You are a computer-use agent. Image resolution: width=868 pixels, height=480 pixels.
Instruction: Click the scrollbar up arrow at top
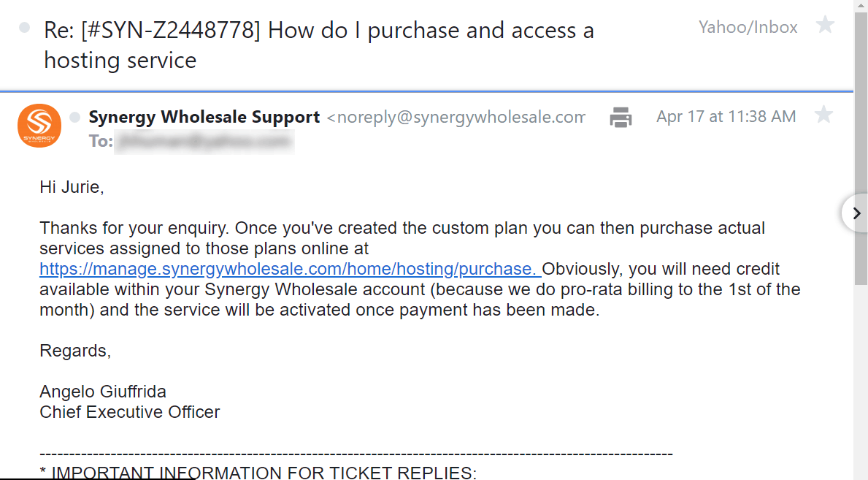[861, 4]
